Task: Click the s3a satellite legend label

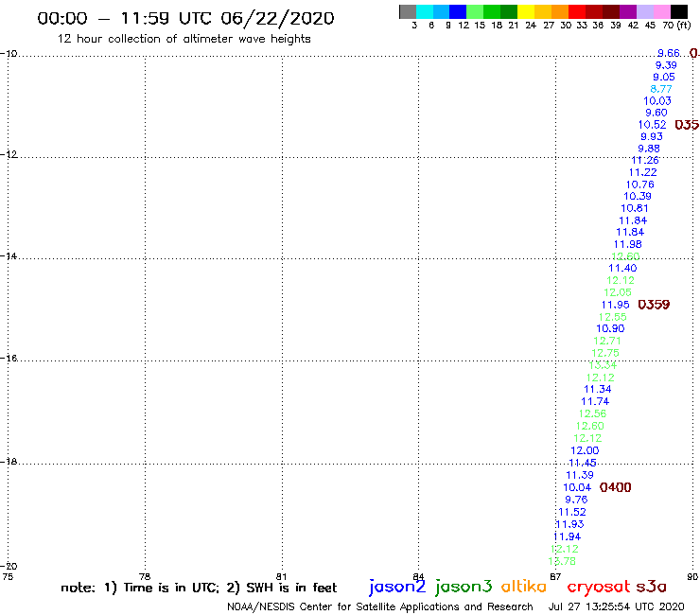Action: tap(651, 587)
